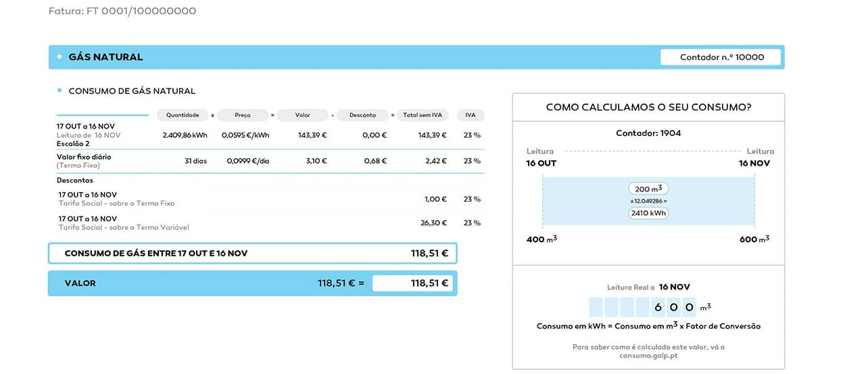Click the 1,00 € discount amount
868x374 pixels.
point(435,200)
